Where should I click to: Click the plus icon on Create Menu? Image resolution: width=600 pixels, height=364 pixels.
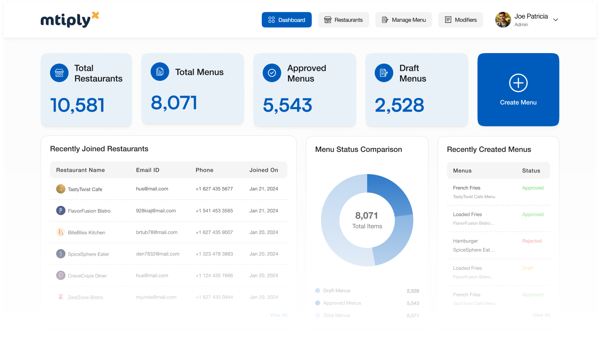click(x=518, y=83)
